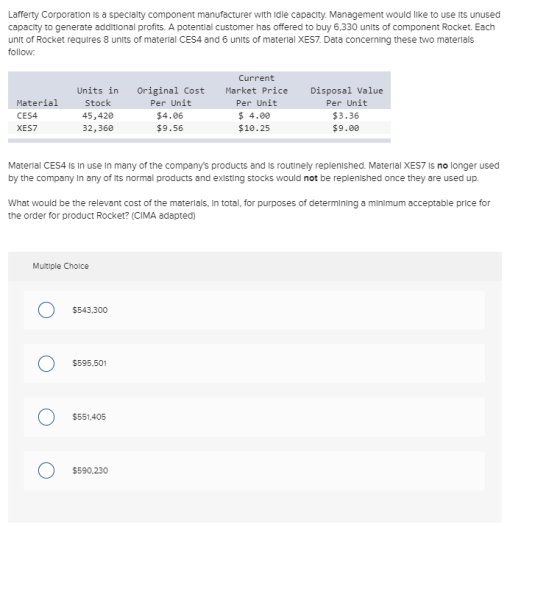560x589 pixels.
Task: Click the $551,405 answer label text
Action: tap(89, 417)
